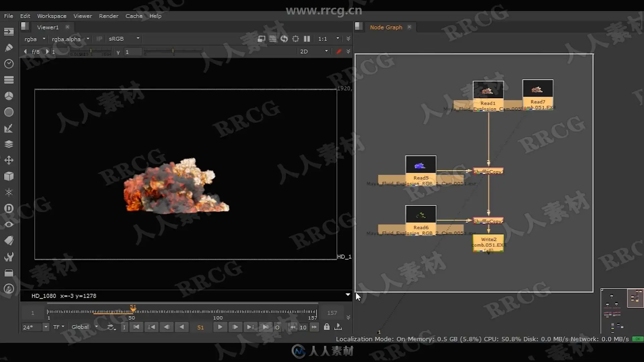Click the viewer ROI crosshair icon

[295, 39]
